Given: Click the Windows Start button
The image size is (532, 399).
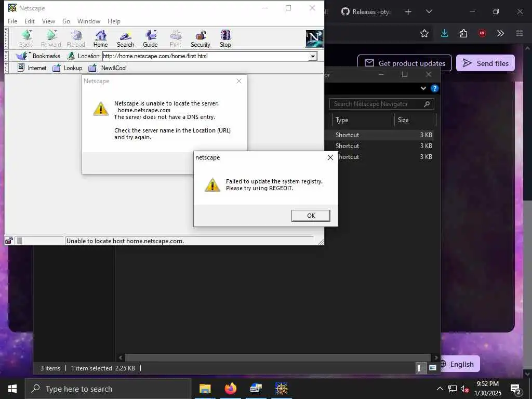Looking at the screenshot, I should coord(12,389).
